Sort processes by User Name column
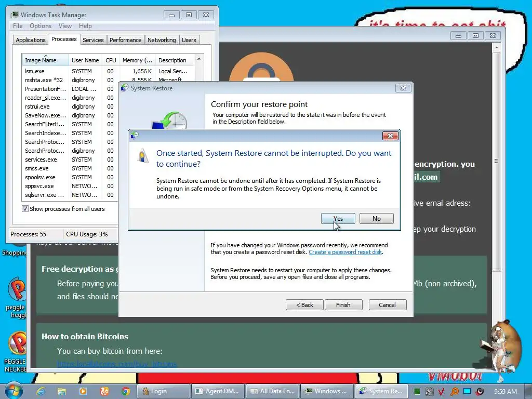The width and height of the screenshot is (532, 399). tap(85, 60)
